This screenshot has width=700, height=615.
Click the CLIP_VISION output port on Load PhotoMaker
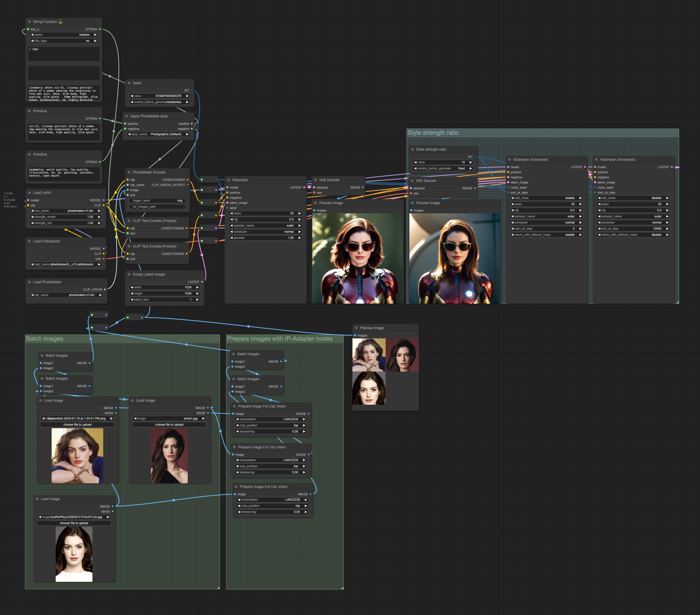click(x=105, y=289)
